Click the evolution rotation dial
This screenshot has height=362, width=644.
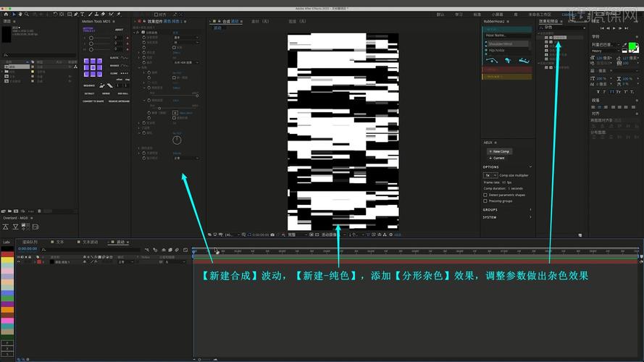click(x=177, y=140)
